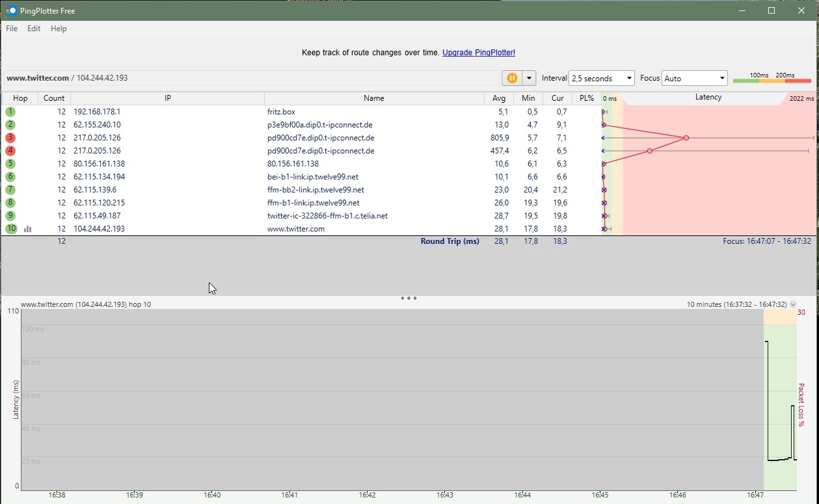Click the Min column header

[x=528, y=98]
